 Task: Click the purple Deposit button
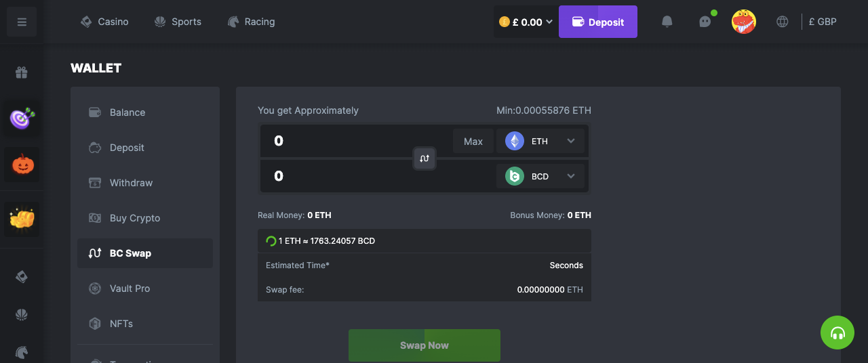point(598,22)
